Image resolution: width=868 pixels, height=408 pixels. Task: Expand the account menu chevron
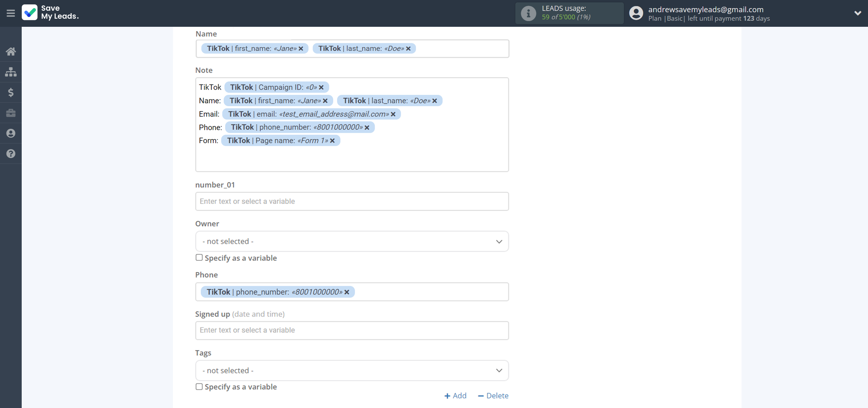pos(857,13)
